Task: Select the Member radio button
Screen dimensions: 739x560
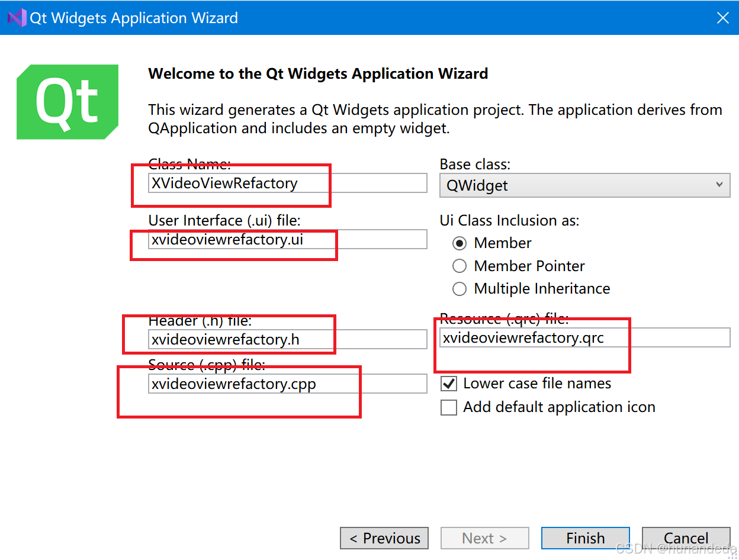Action: (460, 243)
